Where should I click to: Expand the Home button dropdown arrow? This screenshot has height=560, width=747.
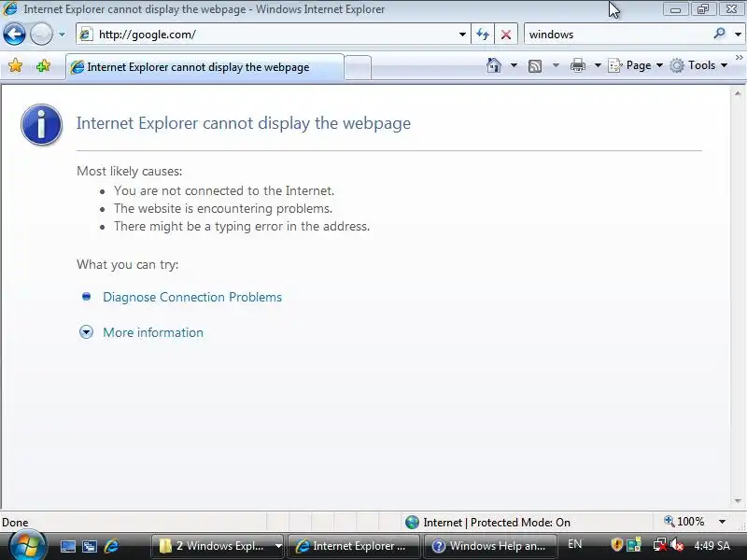(514, 65)
